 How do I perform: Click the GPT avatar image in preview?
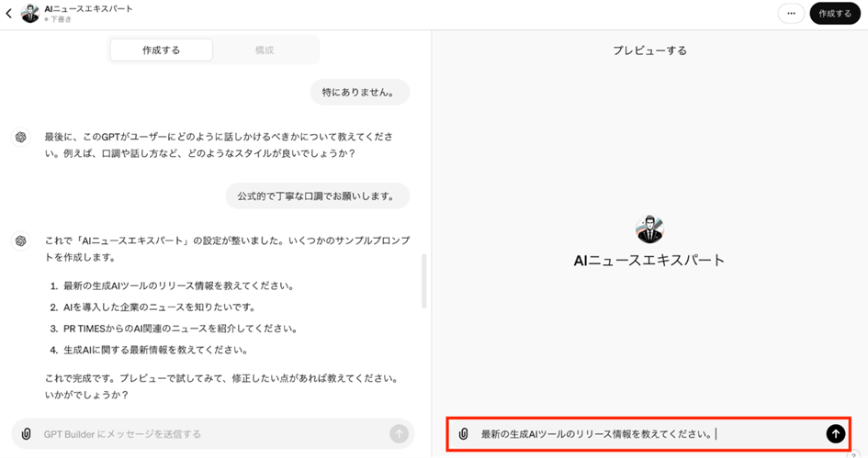648,229
